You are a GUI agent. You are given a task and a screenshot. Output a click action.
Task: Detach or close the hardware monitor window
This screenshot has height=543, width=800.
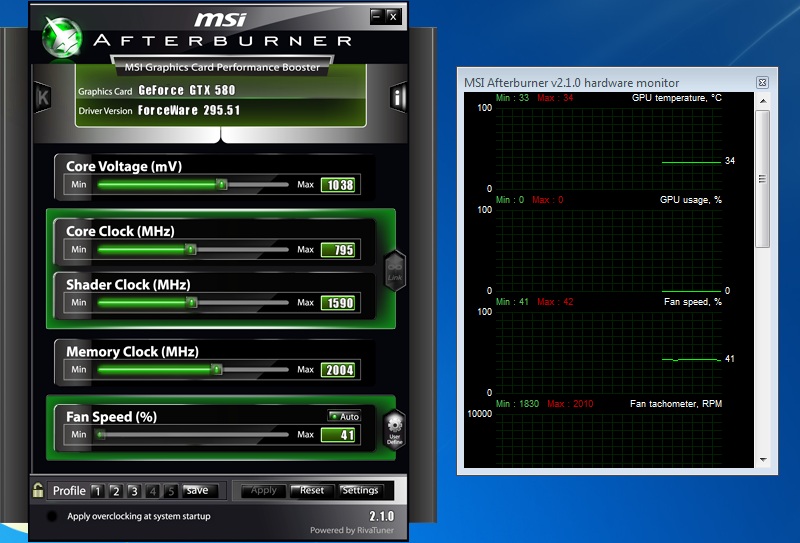pyautogui.click(x=762, y=82)
